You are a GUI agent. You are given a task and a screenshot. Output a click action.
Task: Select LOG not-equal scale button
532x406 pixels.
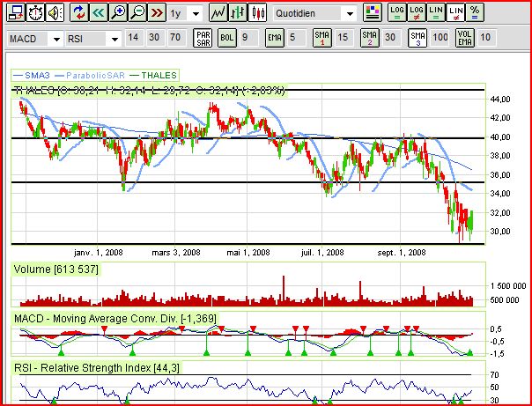(417, 13)
